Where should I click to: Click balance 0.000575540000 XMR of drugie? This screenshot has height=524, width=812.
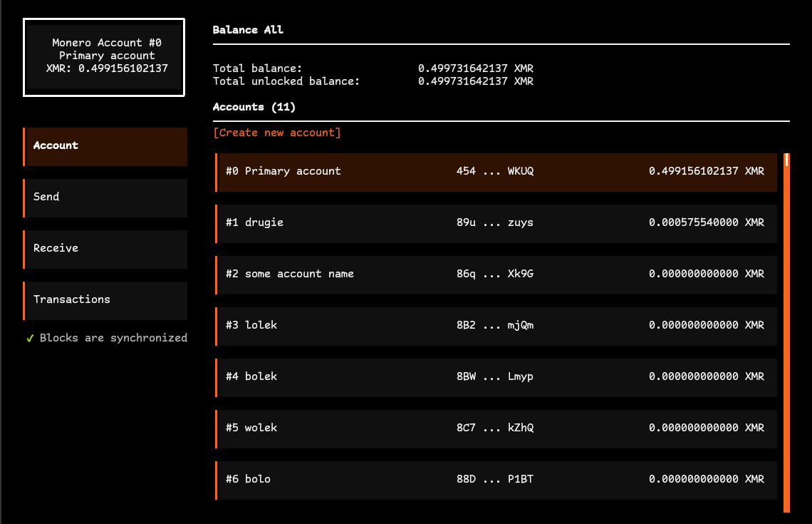[x=707, y=222]
